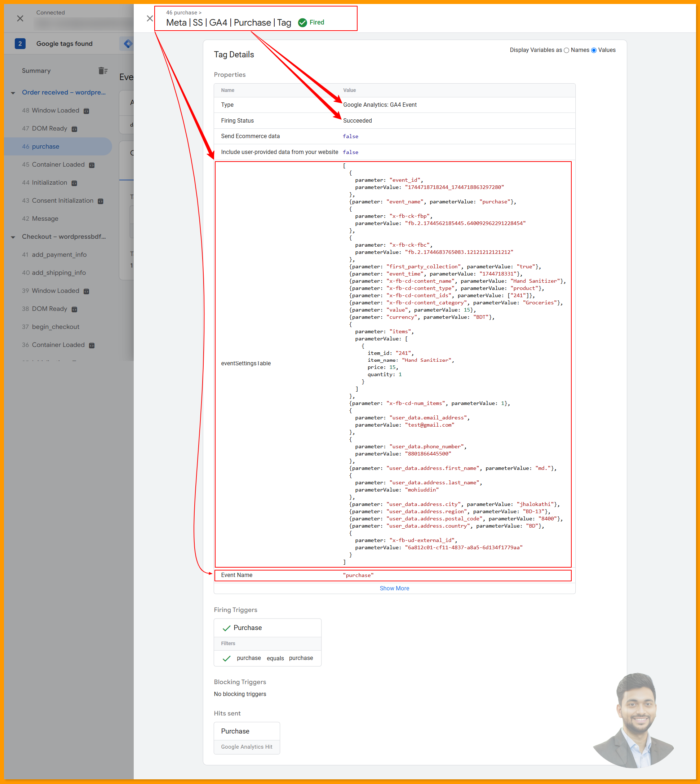Close the tag details panel
Image resolution: width=700 pixels, height=784 pixels.
point(150,18)
